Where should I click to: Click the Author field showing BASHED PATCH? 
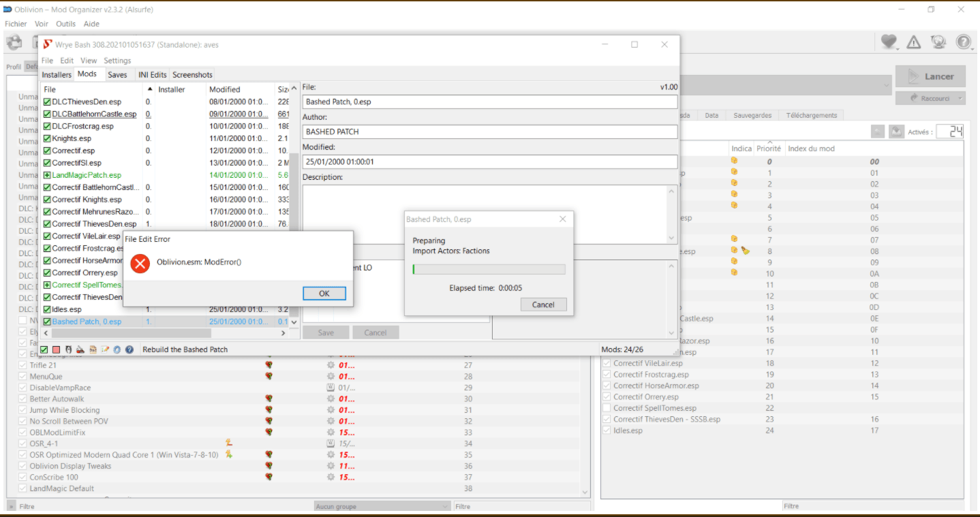[490, 131]
